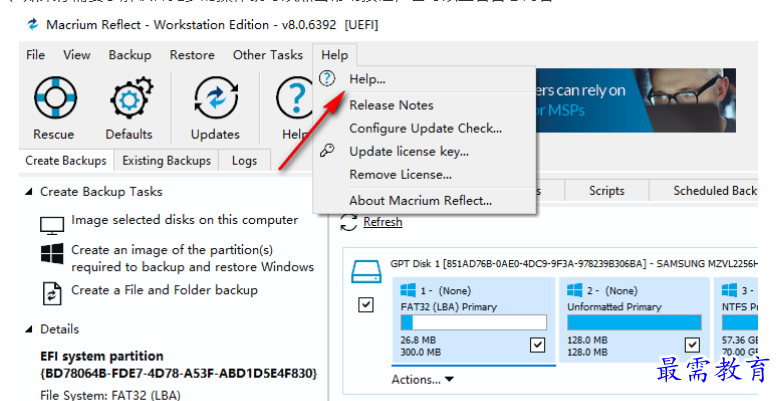Click the partition GUID BD78064B text

[x=179, y=373]
